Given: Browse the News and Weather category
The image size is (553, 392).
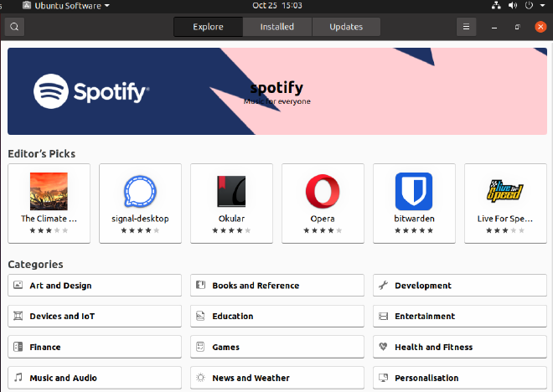Looking at the screenshot, I should click(x=277, y=378).
